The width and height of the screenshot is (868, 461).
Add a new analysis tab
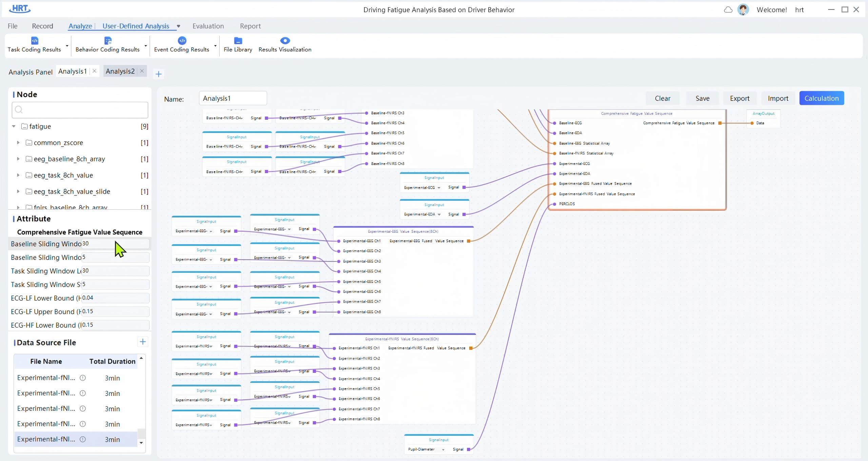coord(158,74)
